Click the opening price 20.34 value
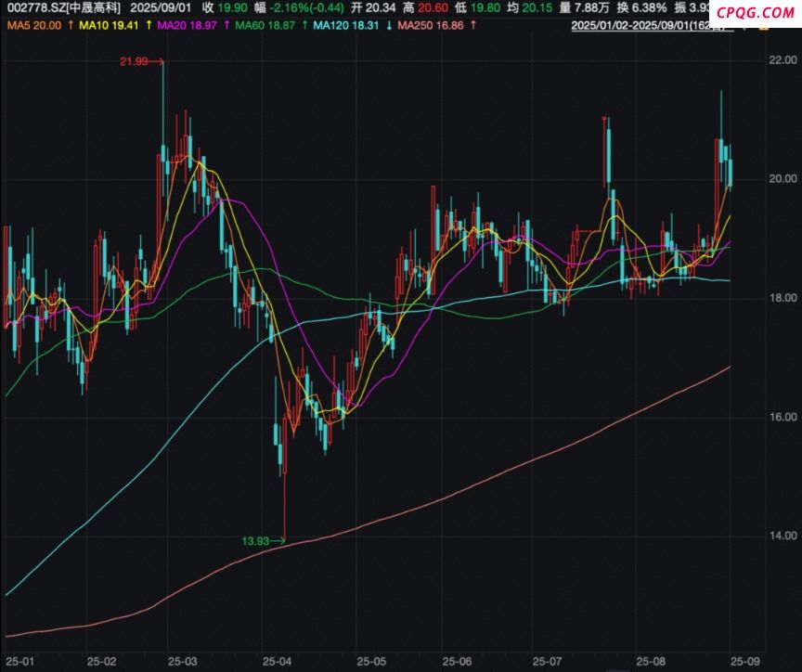The height and width of the screenshot is (672, 802). [x=381, y=8]
